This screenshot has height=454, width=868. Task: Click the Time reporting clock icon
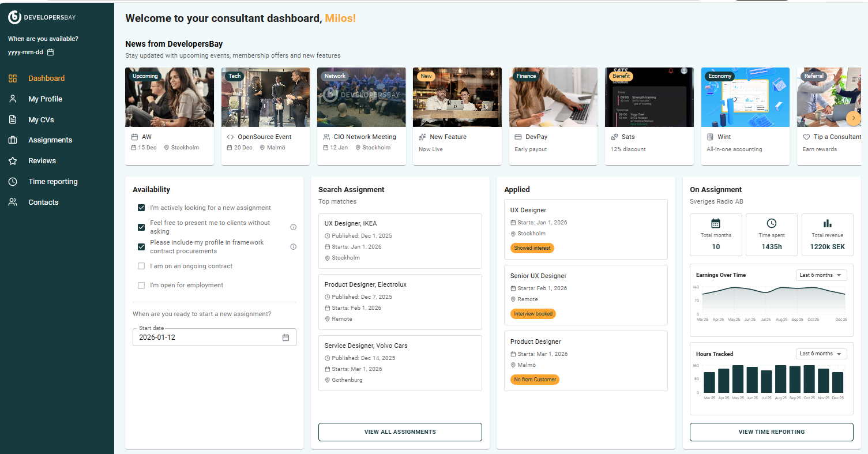click(13, 182)
